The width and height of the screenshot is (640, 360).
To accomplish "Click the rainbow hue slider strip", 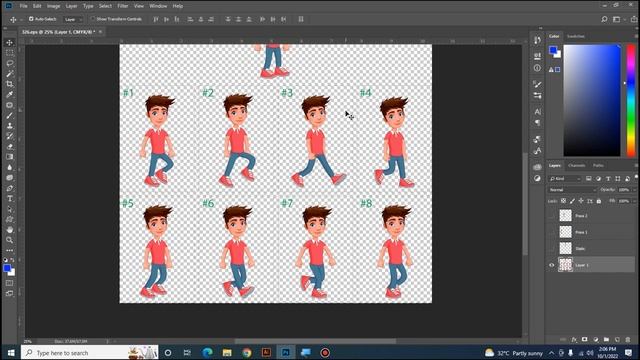I will pos(631,100).
